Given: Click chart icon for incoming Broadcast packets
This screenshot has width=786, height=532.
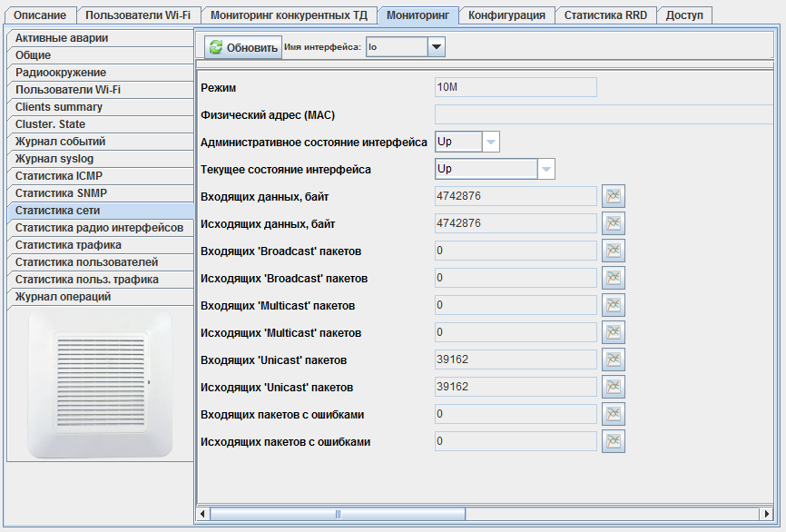Looking at the screenshot, I should click(x=614, y=251).
